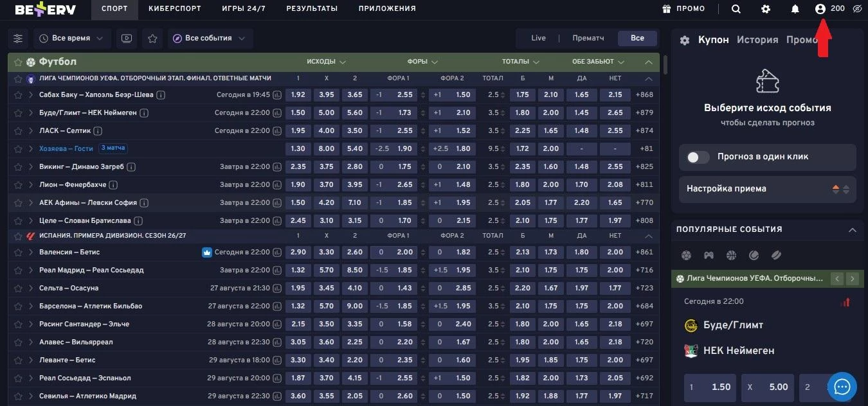Favorite the Барселона – Атлетик Бильбао match
Viewport: 868px width, 406px height.
(18, 306)
